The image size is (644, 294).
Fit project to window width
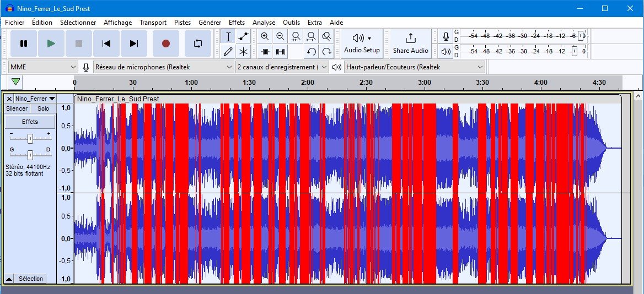pos(311,36)
